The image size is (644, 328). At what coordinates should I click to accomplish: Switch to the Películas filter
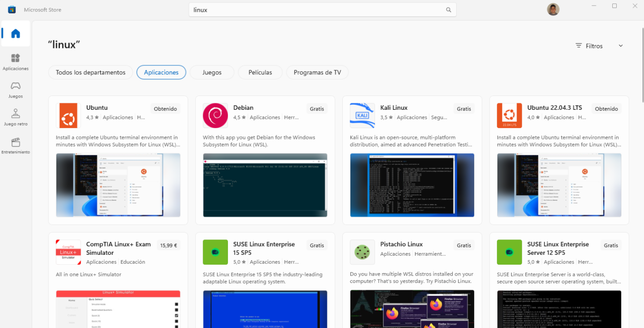[260, 72]
